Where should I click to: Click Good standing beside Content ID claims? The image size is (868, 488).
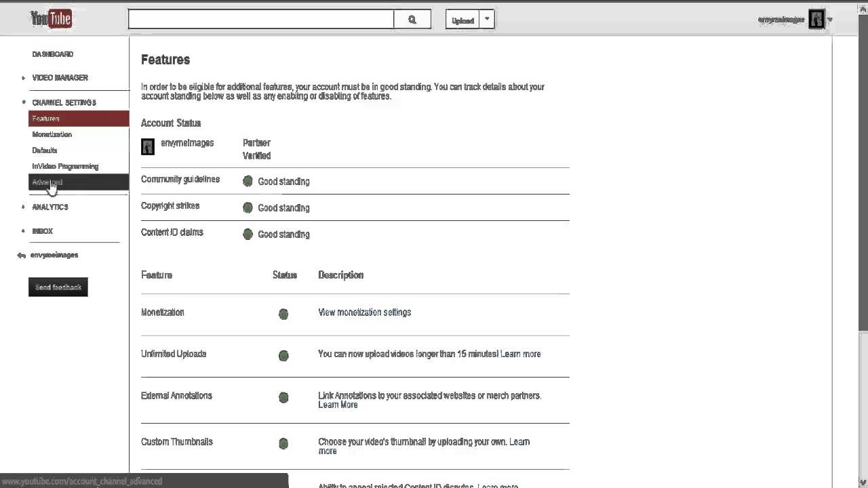pyautogui.click(x=283, y=235)
